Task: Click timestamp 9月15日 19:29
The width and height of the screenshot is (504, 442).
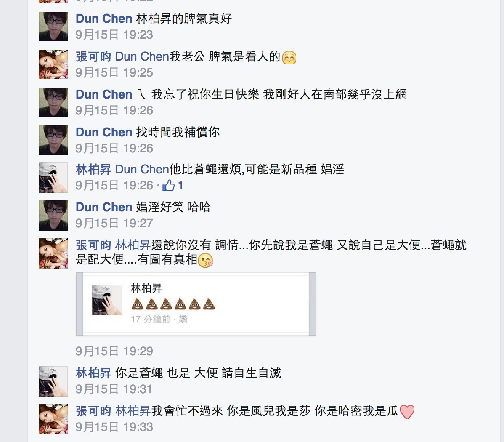Action: 114,351
